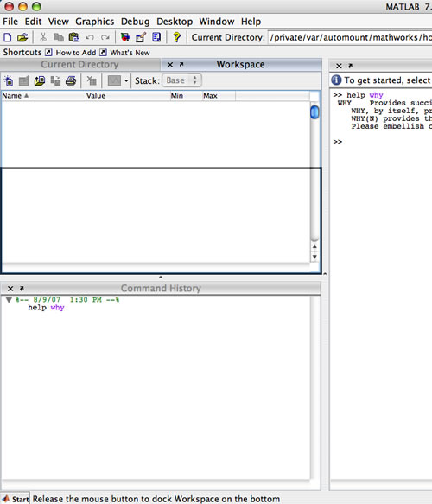432x504 pixels.
Task: Open GUIDE from the toolbar icon
Action: (141, 37)
